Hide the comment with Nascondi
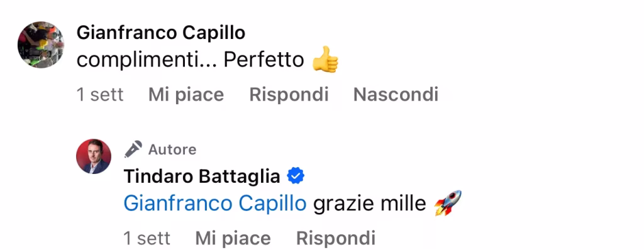 [396, 95]
